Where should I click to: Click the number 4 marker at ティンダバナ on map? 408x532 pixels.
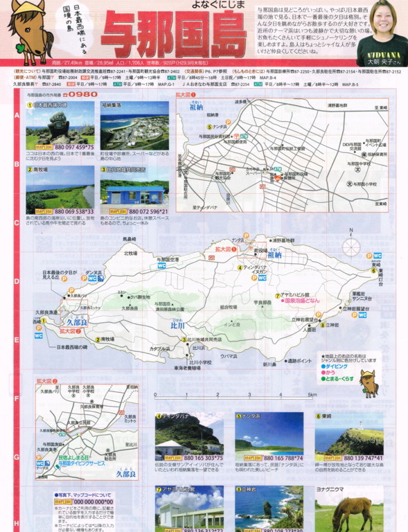coord(240,267)
